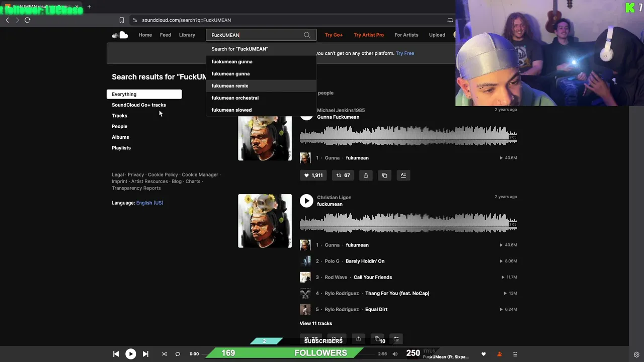Copy link of Gunna Fuckumean playlist
Image resolution: width=644 pixels, height=362 pixels.
(x=384, y=175)
